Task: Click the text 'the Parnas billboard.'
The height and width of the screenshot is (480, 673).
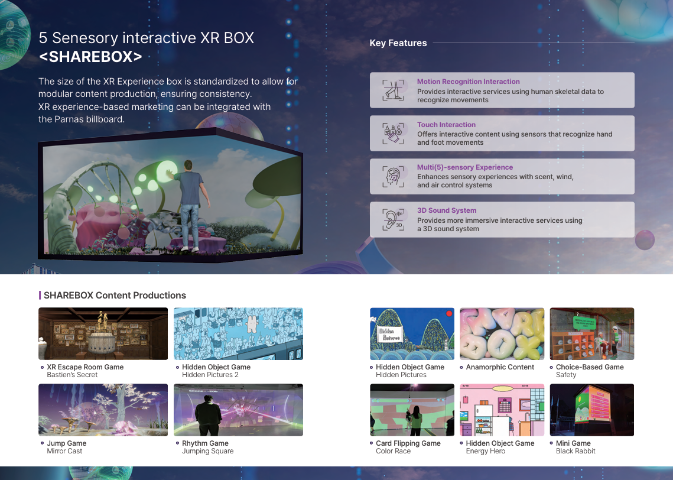Action: [x=81, y=119]
